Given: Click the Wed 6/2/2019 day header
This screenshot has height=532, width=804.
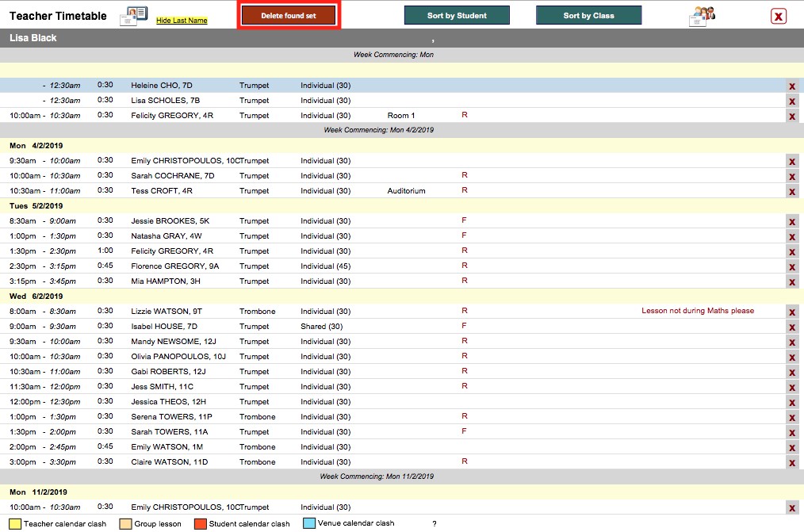Looking at the screenshot, I should coord(36,297).
